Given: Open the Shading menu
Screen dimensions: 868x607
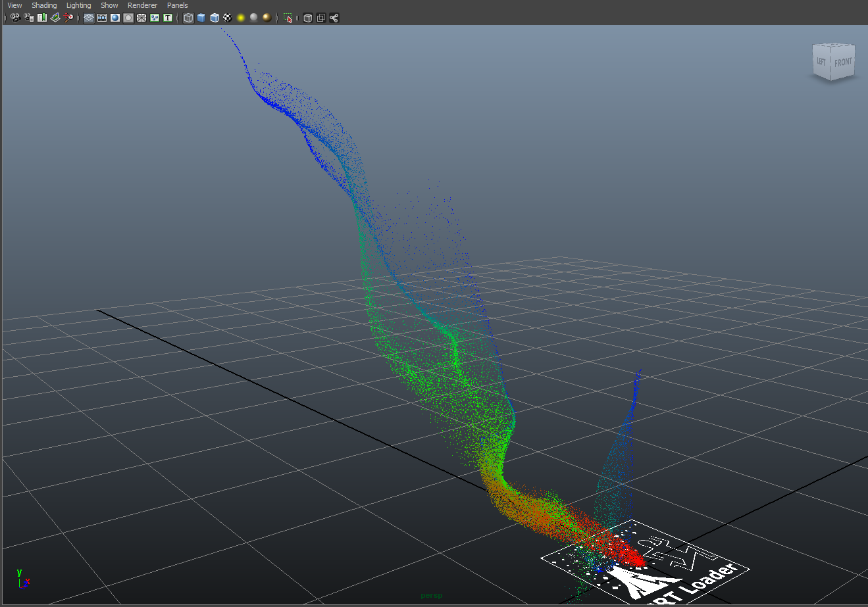Looking at the screenshot, I should 44,5.
